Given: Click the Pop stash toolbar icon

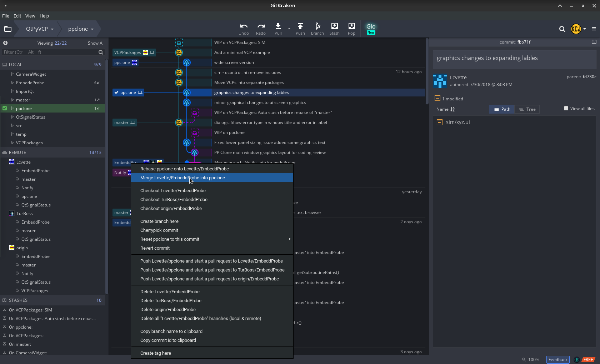Looking at the screenshot, I should pyautogui.click(x=351, y=29).
